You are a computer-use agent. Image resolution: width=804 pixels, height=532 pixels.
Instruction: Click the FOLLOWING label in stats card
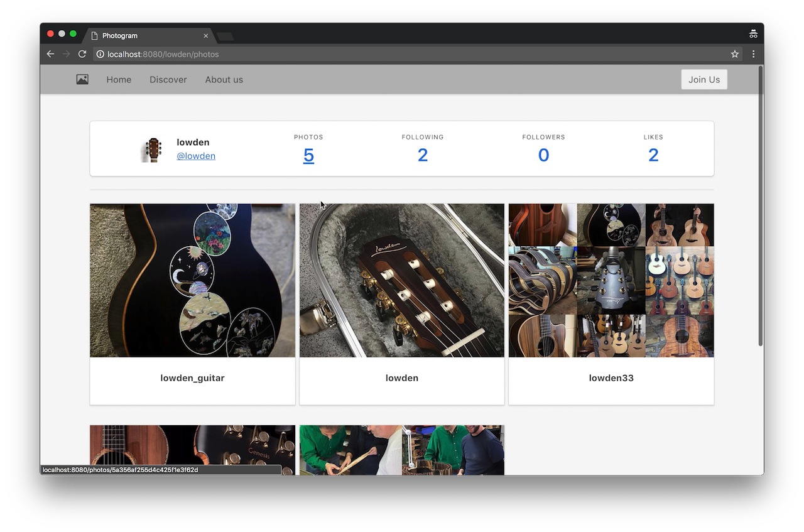click(x=423, y=137)
